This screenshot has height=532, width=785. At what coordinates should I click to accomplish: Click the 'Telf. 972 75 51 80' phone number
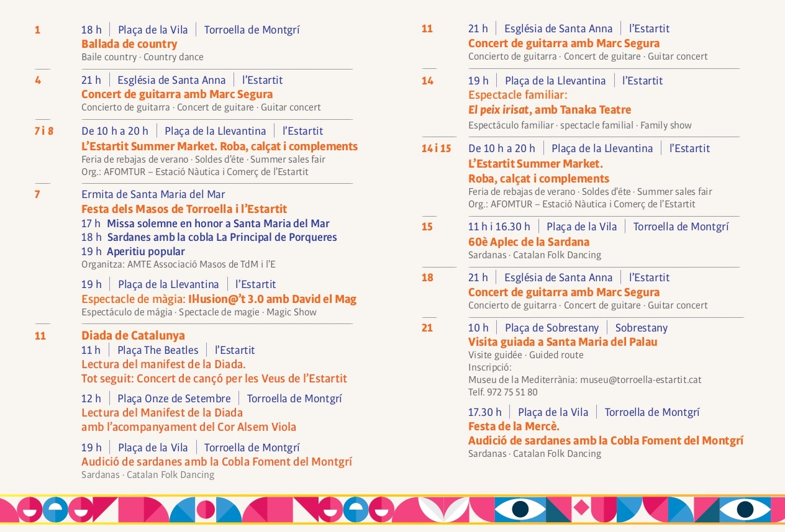[503, 392]
